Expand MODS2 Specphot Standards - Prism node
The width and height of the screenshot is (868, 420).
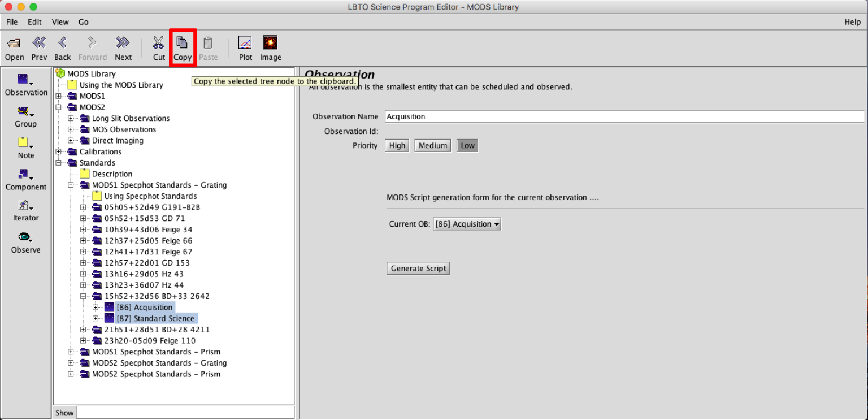tap(71, 374)
